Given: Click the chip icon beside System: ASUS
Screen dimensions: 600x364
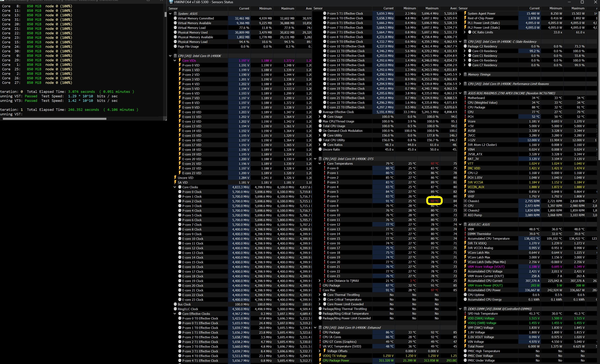Looking at the screenshot, I should click(x=175, y=14).
